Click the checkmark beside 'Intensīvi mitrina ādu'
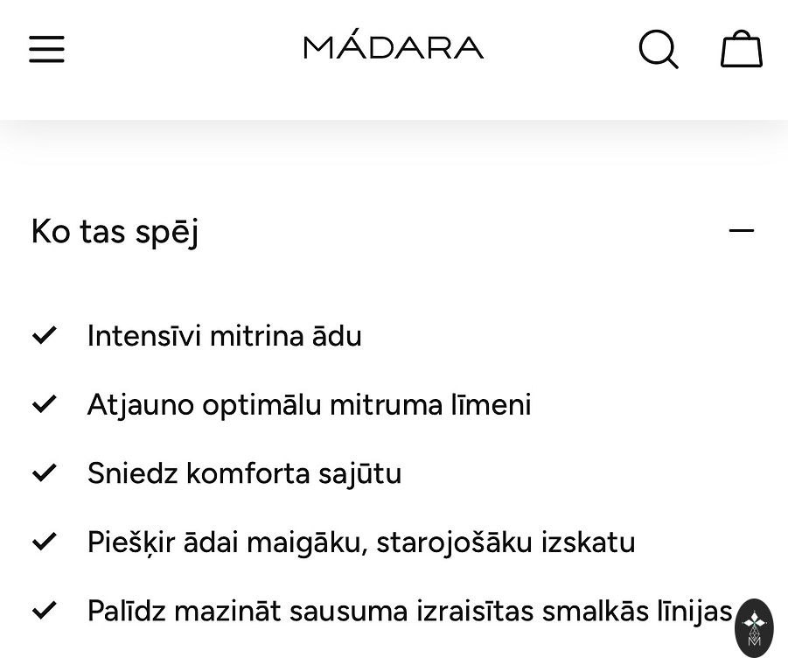 pyautogui.click(x=44, y=335)
